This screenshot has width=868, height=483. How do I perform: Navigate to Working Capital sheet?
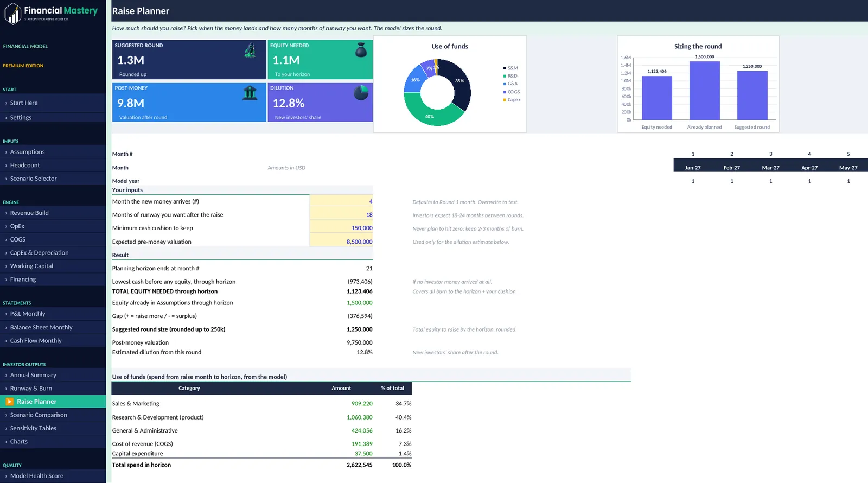point(53,266)
